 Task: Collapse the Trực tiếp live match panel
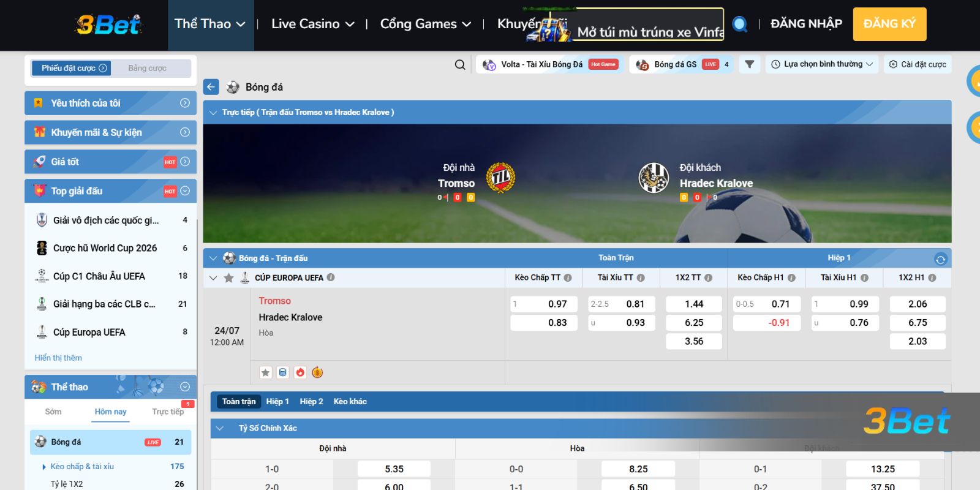tap(213, 113)
